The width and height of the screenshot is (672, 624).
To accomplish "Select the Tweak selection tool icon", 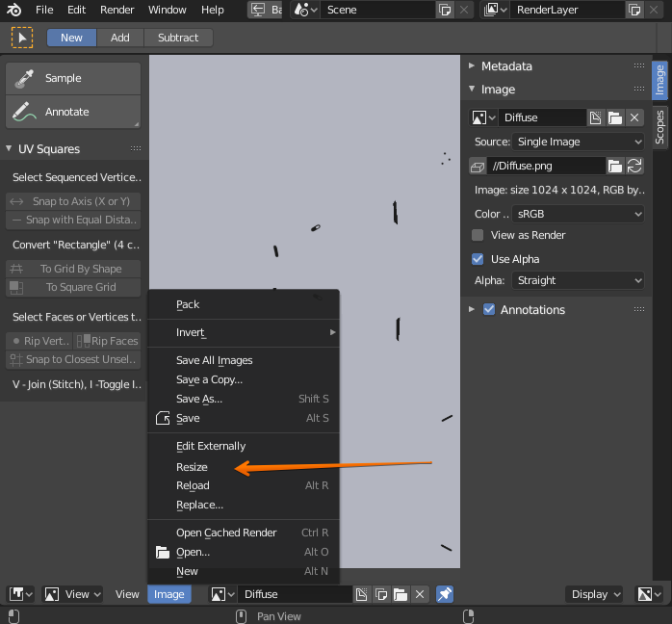I will tap(22, 38).
